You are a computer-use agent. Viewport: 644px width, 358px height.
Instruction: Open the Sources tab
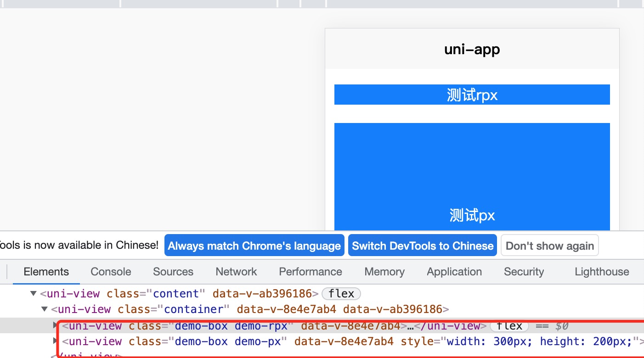pyautogui.click(x=173, y=272)
